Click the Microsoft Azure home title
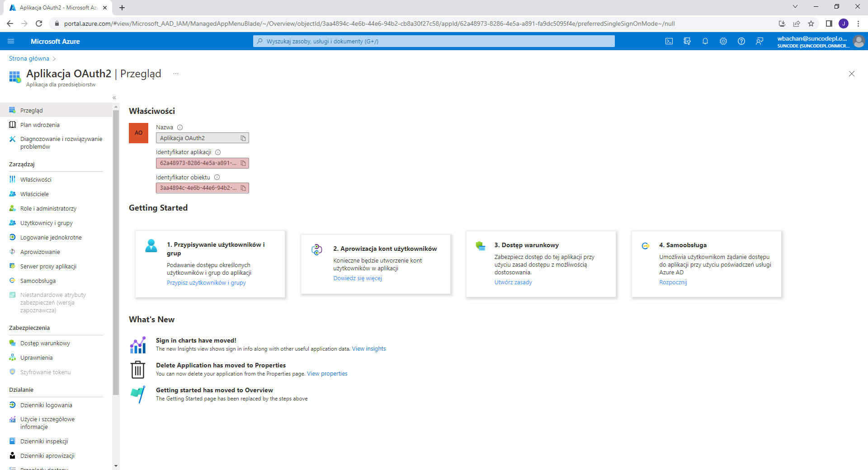Screen dimensions: 868x470 coord(55,41)
